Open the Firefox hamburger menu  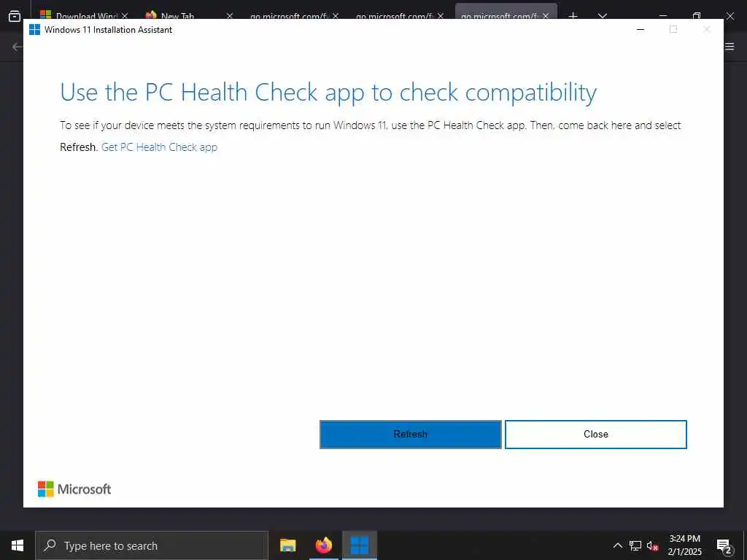pos(729,46)
